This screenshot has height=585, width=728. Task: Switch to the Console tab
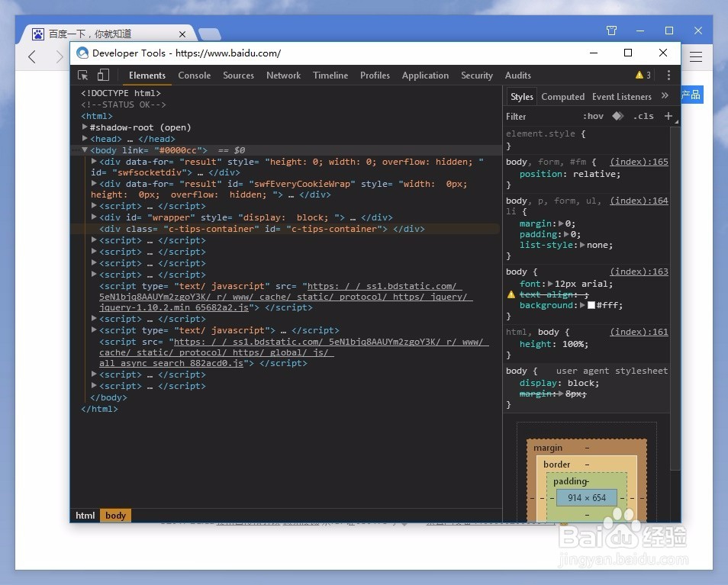tap(194, 76)
